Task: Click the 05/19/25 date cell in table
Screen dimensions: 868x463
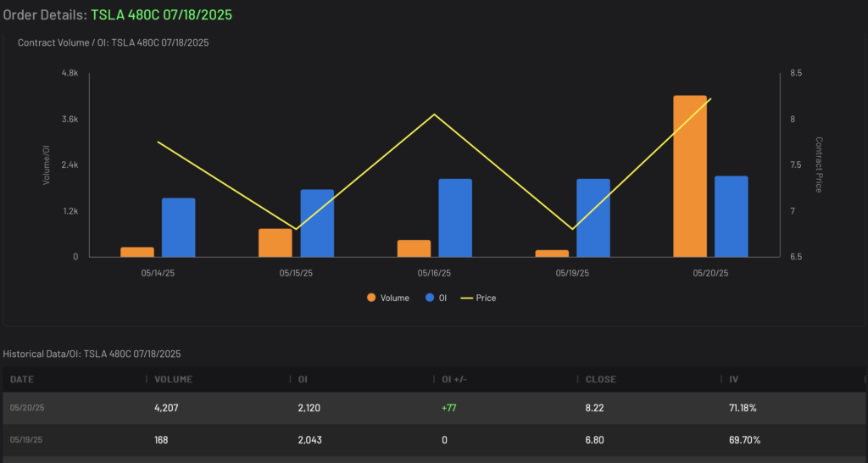Action: pos(26,440)
